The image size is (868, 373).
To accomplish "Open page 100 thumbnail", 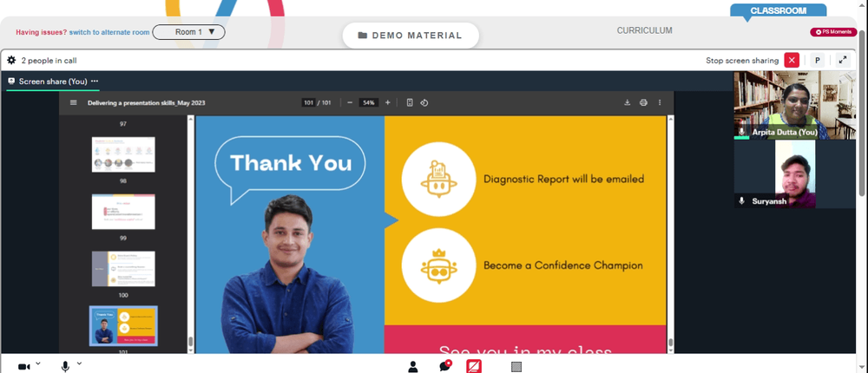I will pos(123,268).
